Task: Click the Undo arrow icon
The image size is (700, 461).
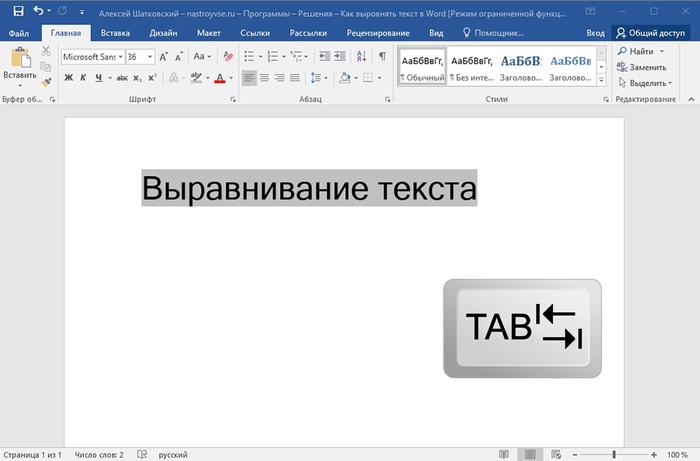Action: [38, 10]
